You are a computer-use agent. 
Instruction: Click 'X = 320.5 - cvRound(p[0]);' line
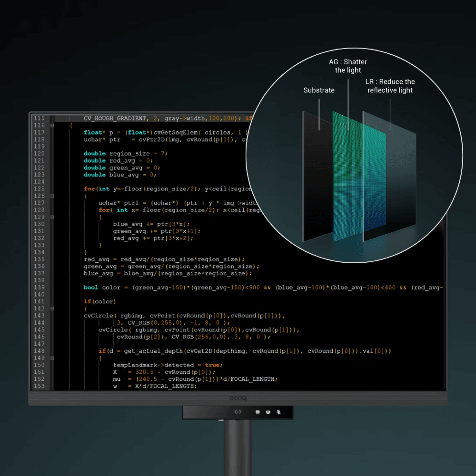tap(164, 372)
